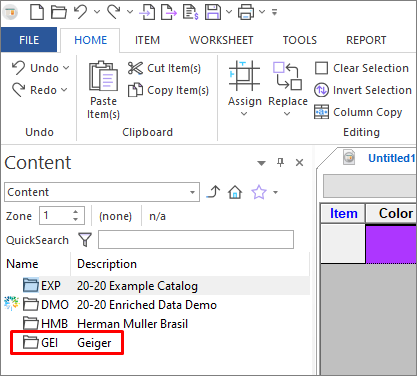Click the Paste Item(s) clipboard icon
Screen dimensions: 417x376
point(103,76)
